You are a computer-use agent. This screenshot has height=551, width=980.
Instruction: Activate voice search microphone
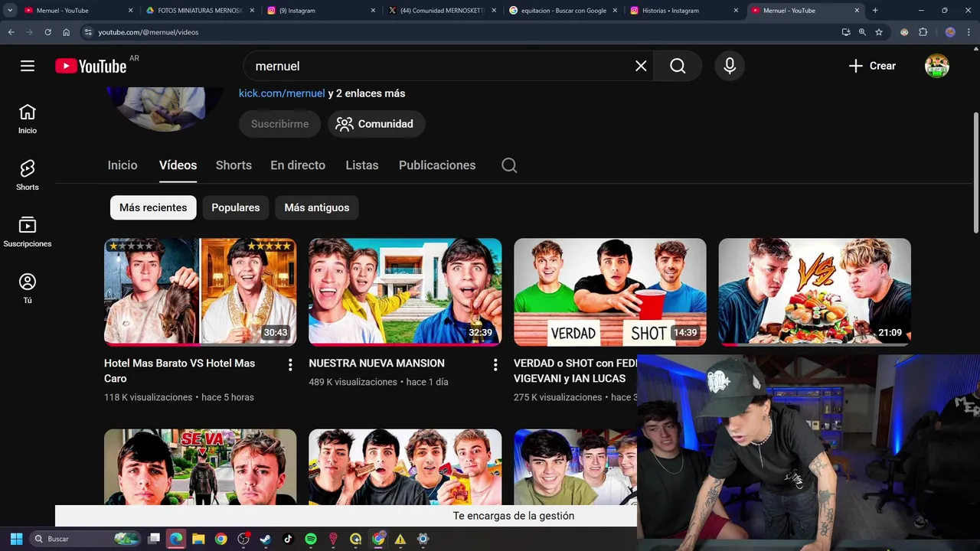click(730, 66)
